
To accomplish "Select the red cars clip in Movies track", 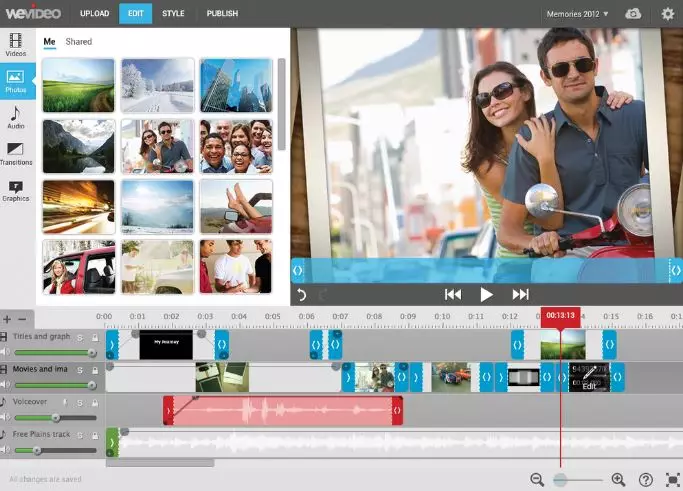I will pos(451,377).
